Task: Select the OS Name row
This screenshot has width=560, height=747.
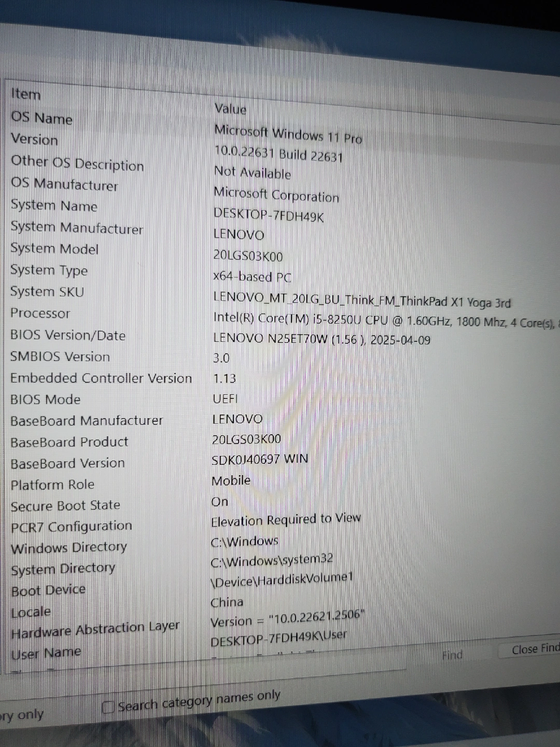Action: (x=42, y=118)
